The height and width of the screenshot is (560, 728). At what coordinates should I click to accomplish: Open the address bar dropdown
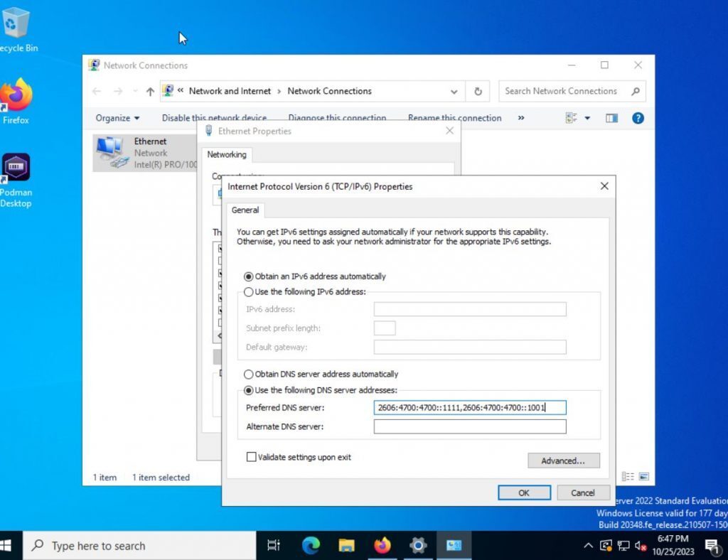coord(454,91)
